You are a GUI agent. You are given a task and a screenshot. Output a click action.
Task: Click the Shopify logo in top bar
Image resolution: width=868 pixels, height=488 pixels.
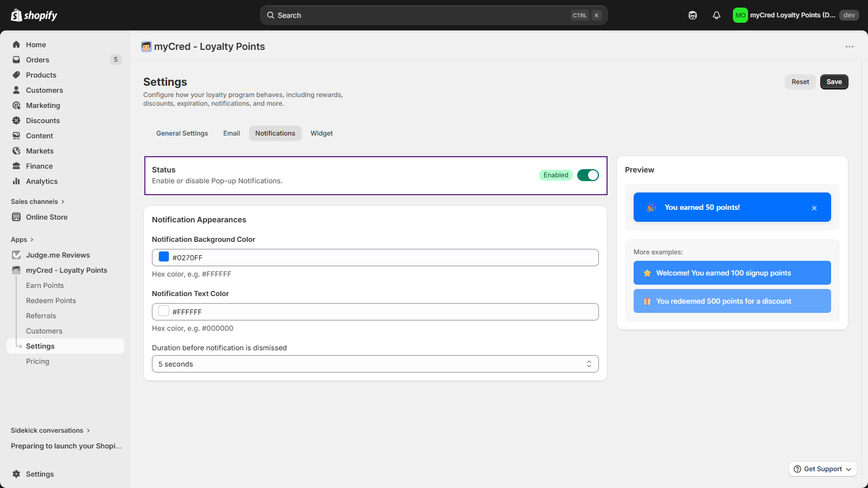click(34, 15)
